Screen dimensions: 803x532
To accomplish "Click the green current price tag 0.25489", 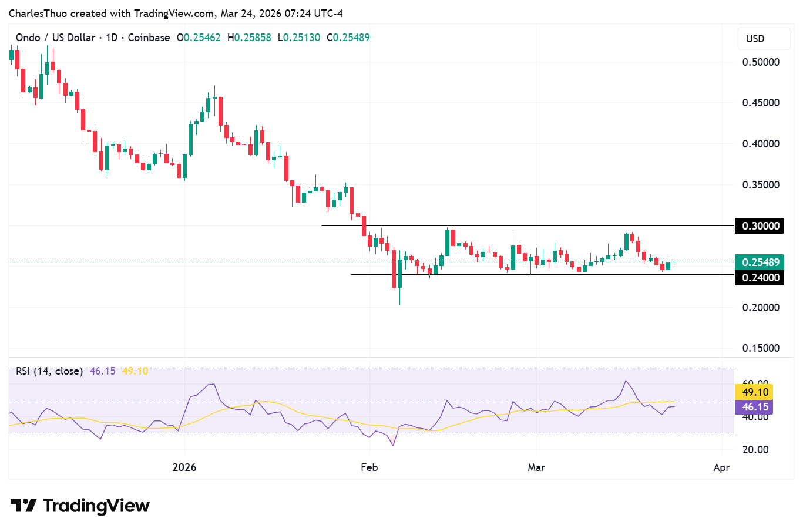I will click(x=760, y=262).
